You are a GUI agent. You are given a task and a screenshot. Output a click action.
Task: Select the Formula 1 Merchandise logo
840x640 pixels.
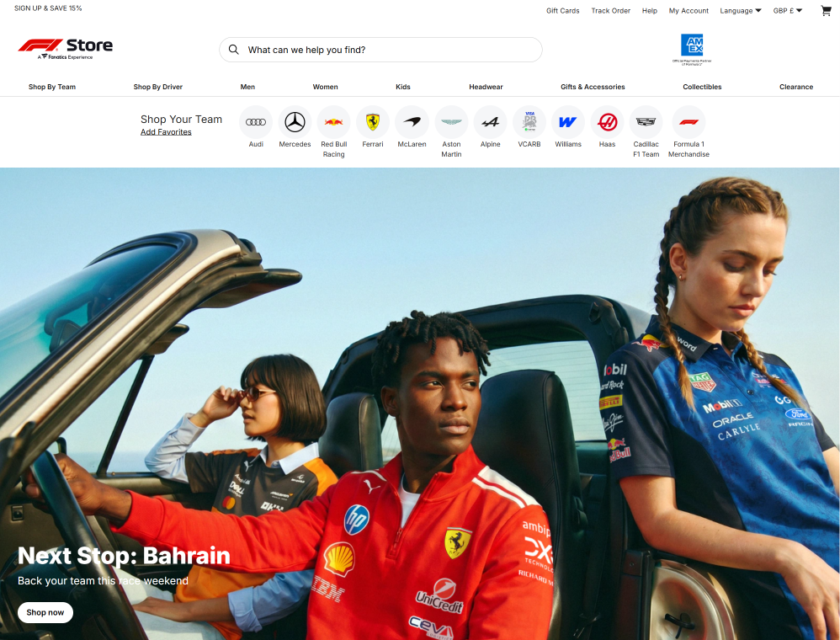click(689, 122)
